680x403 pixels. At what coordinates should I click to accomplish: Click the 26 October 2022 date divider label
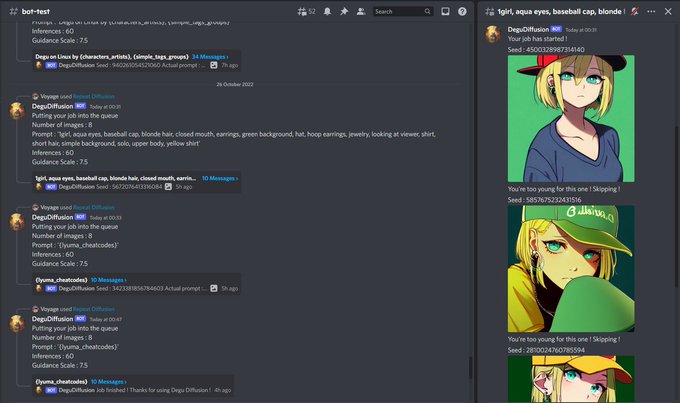[x=235, y=85]
